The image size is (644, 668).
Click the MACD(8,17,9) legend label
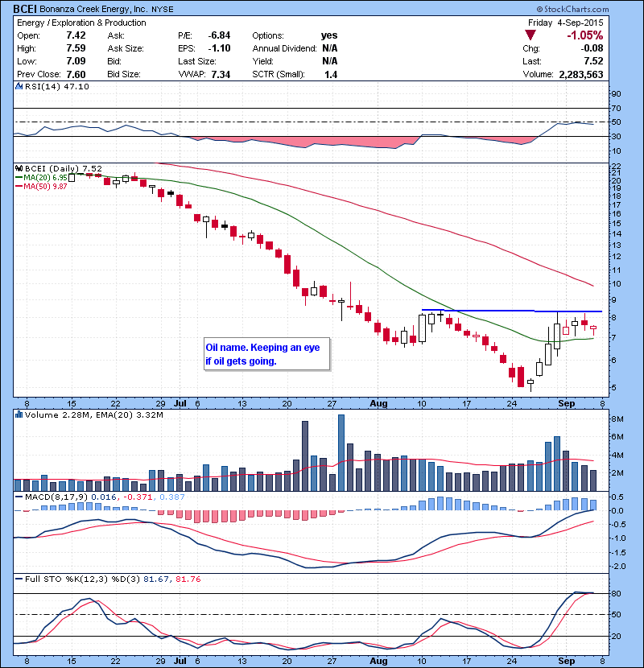[x=56, y=497]
